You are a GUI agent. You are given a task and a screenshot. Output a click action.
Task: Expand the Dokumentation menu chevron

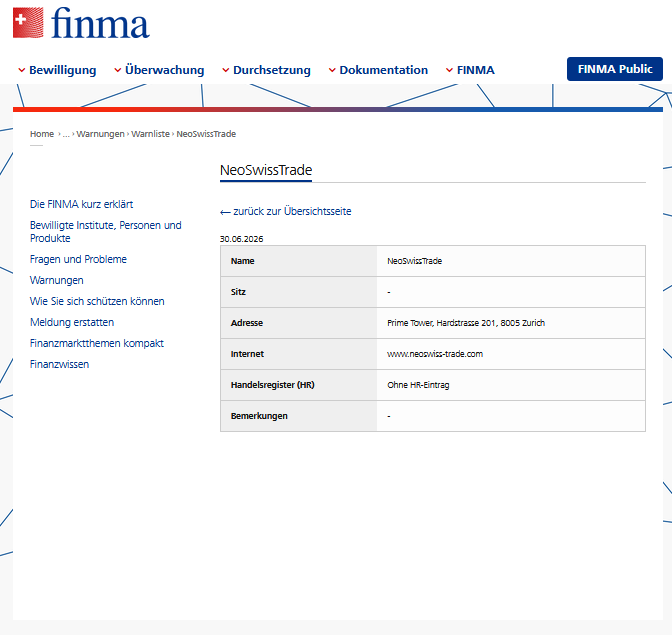pyautogui.click(x=332, y=70)
